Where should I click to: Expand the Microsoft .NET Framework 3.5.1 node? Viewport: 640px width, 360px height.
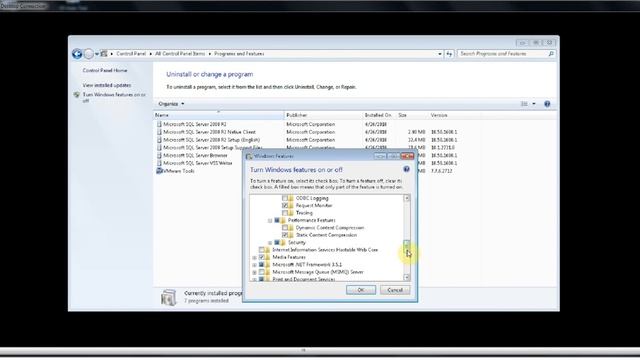(x=254, y=265)
